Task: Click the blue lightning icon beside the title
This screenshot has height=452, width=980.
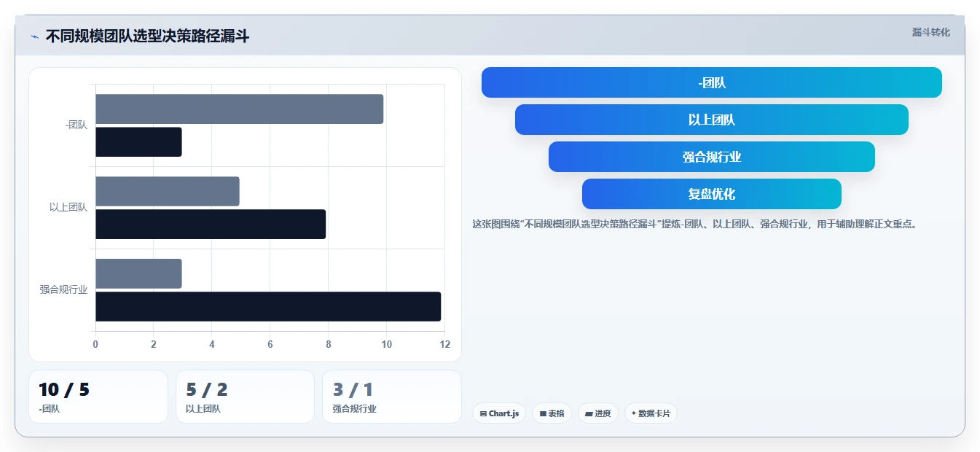Action: pos(34,36)
